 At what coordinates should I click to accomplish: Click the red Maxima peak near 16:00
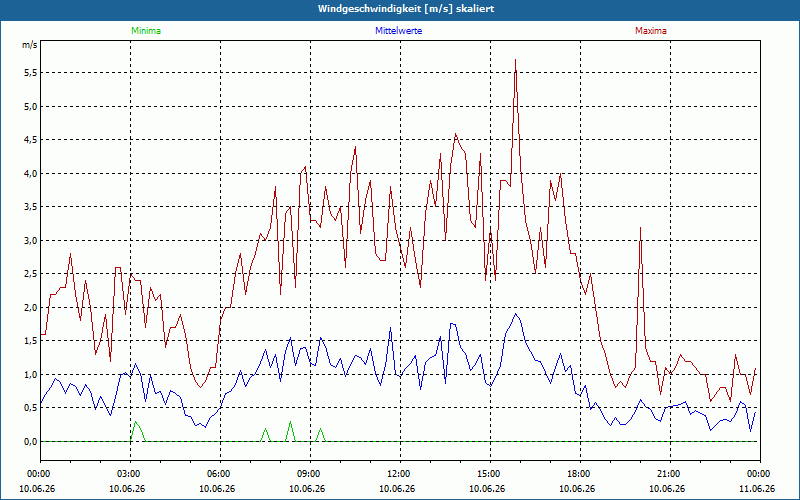pos(516,60)
